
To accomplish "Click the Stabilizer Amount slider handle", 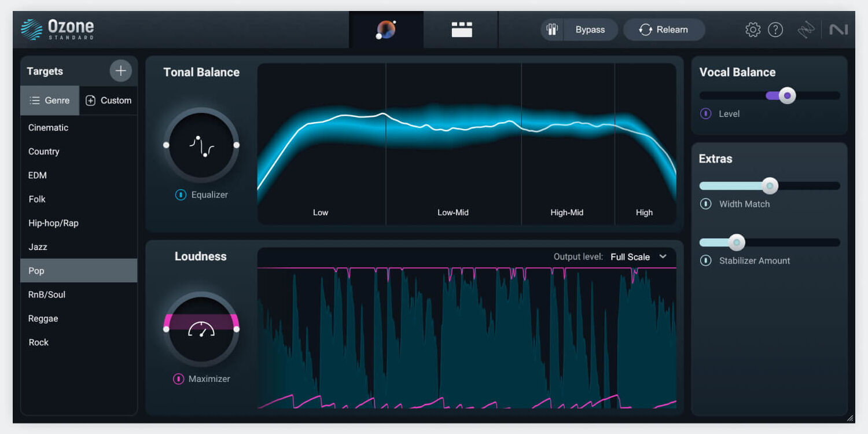I will click(736, 242).
